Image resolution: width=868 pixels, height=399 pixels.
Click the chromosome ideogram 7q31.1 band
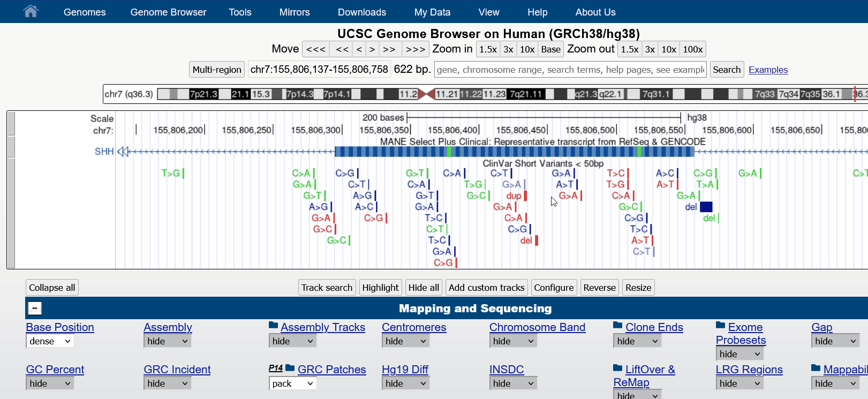655,94
